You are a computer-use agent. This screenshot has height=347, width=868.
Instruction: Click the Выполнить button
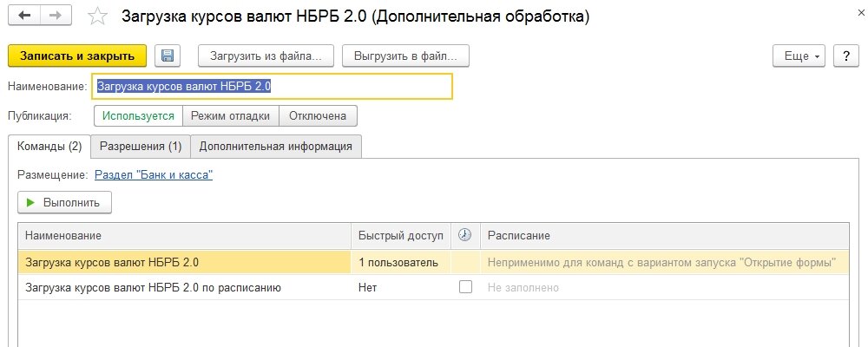65,202
